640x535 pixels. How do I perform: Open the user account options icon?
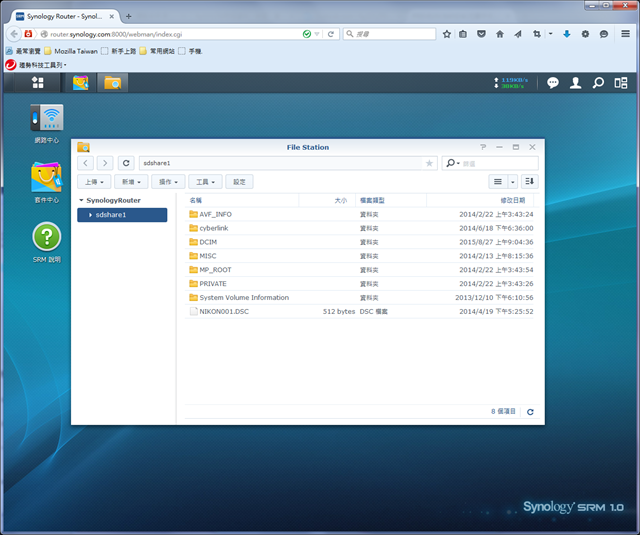tap(575, 83)
